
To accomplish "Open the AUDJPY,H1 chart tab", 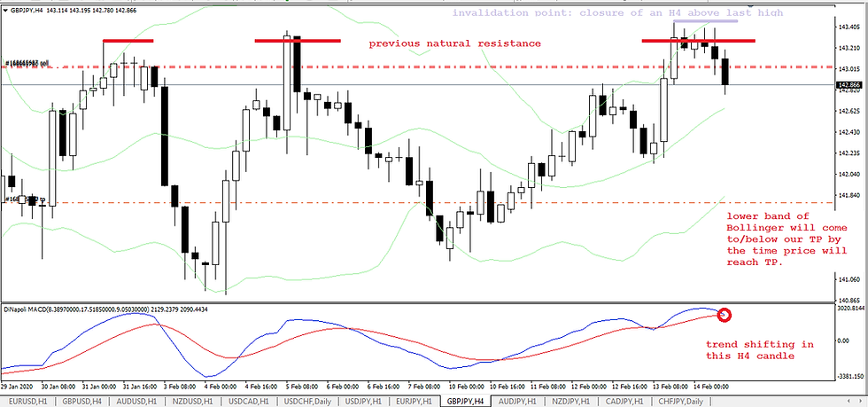I will coord(517,402).
